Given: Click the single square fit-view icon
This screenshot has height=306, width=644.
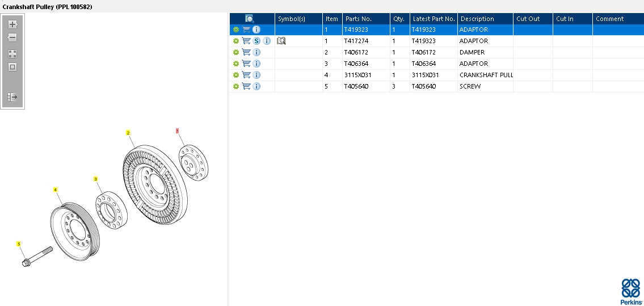Looking at the screenshot, I should [12, 67].
